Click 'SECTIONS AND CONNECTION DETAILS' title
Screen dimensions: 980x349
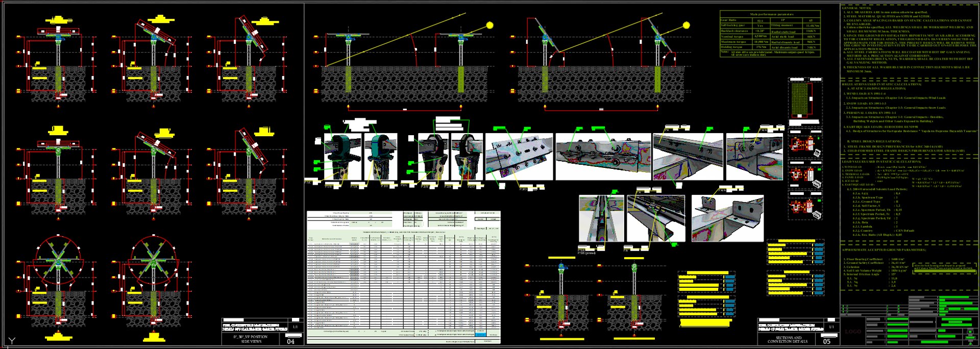[788, 339]
